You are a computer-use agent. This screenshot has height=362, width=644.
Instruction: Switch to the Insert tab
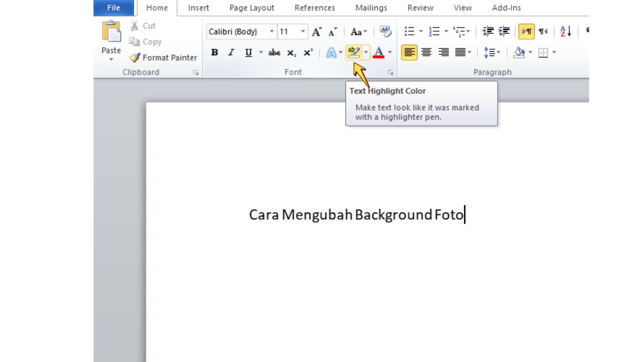(198, 8)
